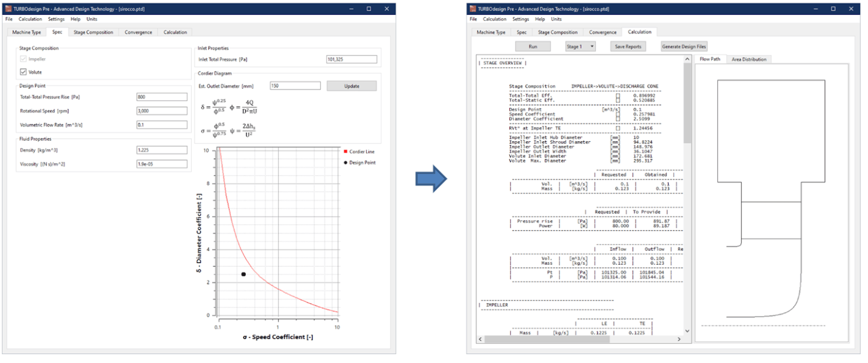
Task: Click the red Cordier Line legend swatch
Action: pos(346,152)
